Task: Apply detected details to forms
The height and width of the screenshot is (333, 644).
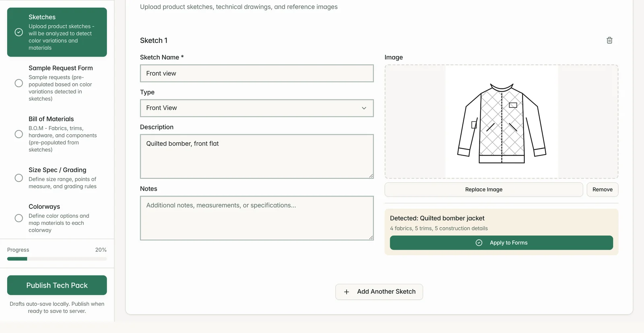Action: (x=502, y=243)
